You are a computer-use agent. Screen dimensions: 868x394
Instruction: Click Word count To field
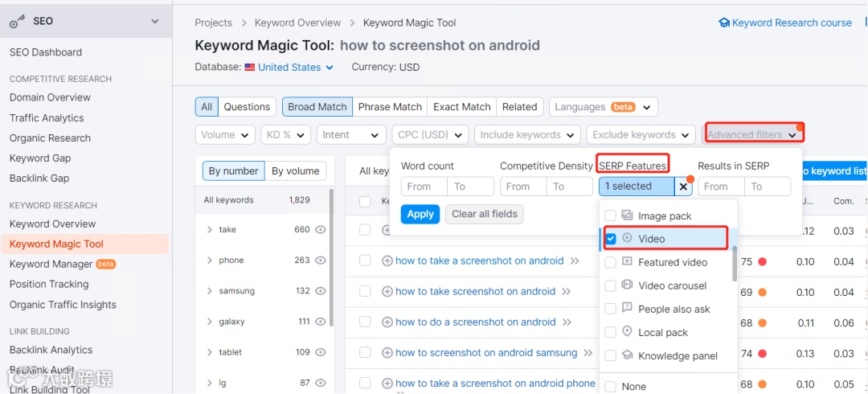470,187
